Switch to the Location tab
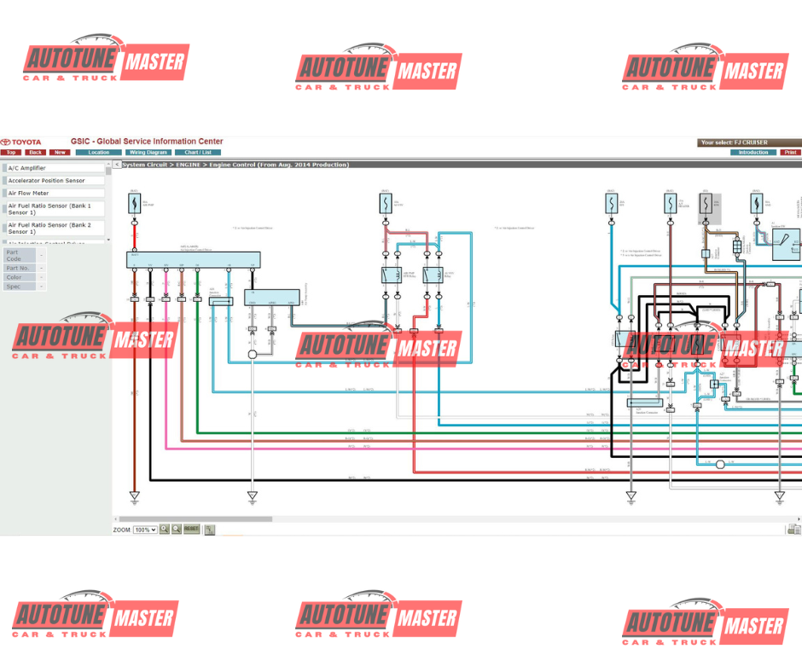 99,153
